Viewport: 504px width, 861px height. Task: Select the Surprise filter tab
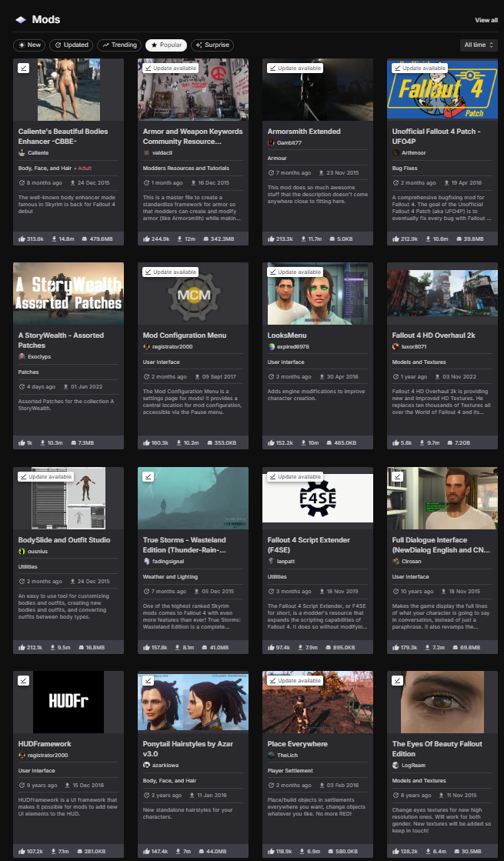[x=212, y=45]
